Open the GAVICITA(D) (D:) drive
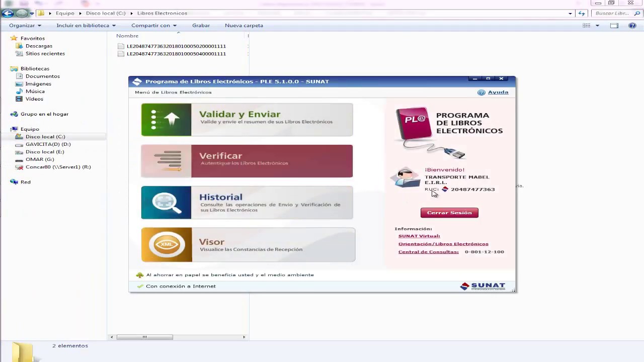The height and width of the screenshot is (362, 644). point(48,144)
